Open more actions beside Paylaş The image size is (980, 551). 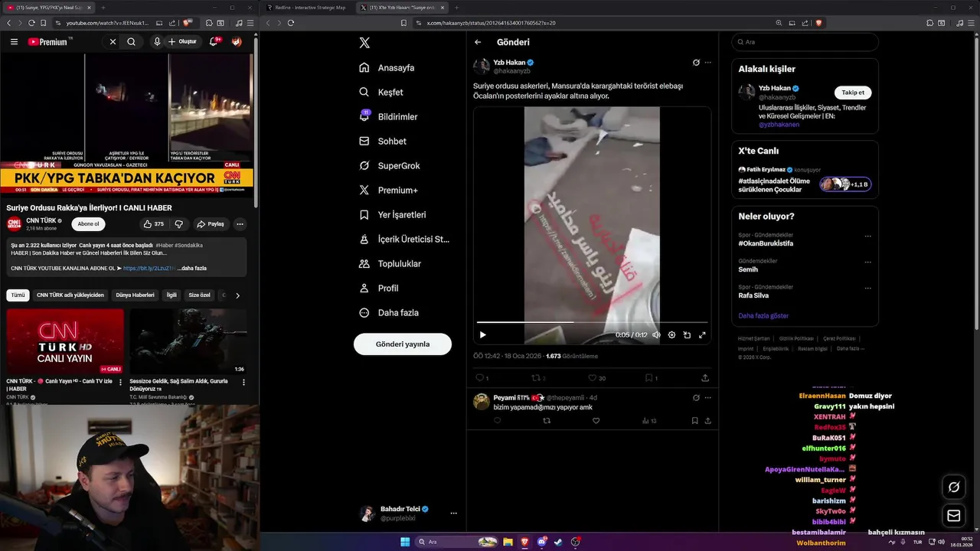click(240, 224)
